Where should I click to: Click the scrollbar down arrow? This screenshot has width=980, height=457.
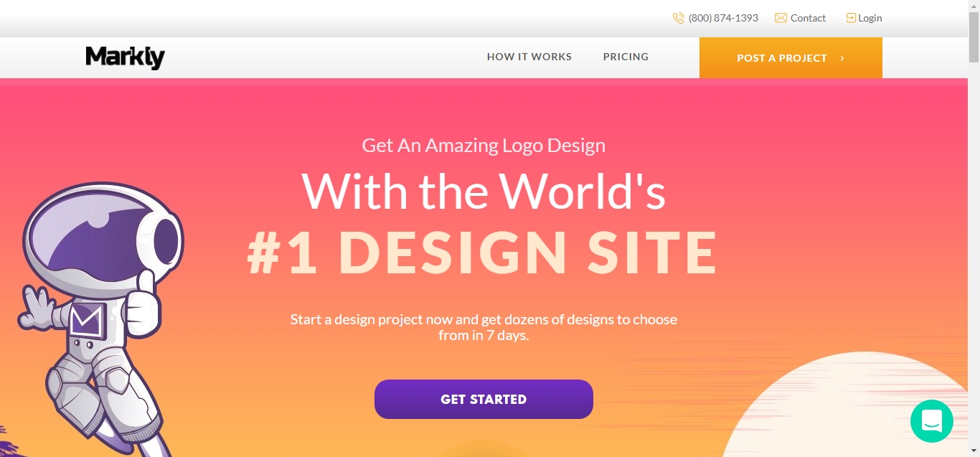click(x=974, y=451)
